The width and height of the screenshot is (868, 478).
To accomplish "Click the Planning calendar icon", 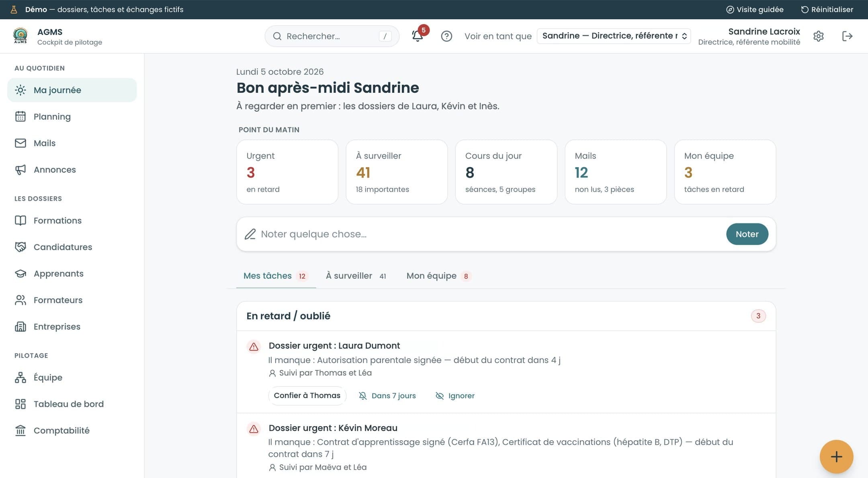I will [20, 116].
